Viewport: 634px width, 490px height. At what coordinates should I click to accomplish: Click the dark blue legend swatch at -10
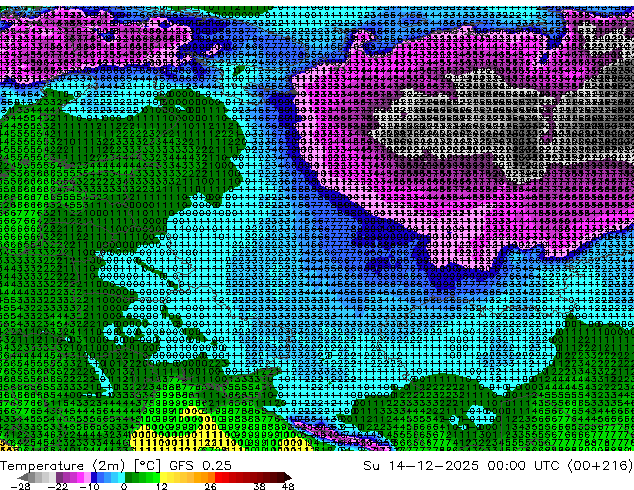pyautogui.click(x=94, y=477)
